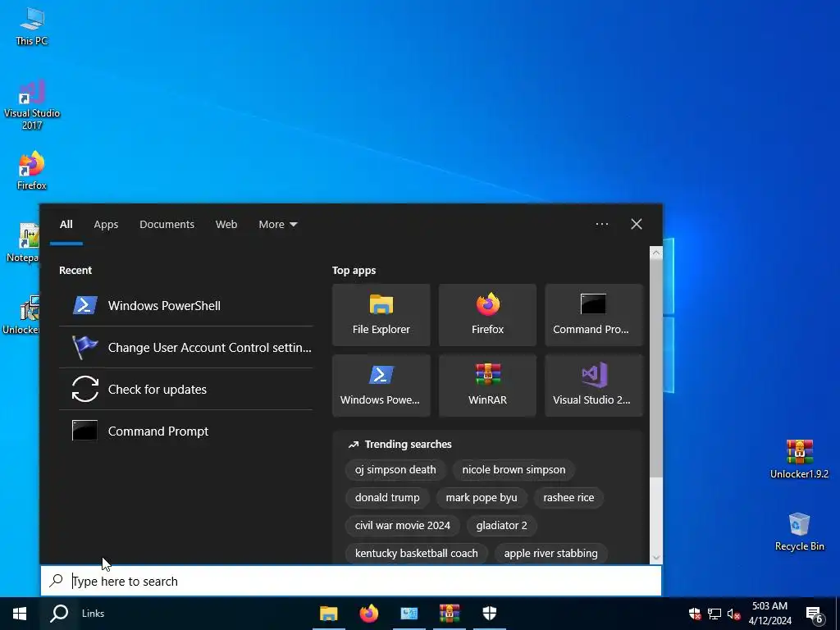Screen dimensions: 840x630
Task: Open Windows PowerShell from Recent list
Action: [x=186, y=305]
